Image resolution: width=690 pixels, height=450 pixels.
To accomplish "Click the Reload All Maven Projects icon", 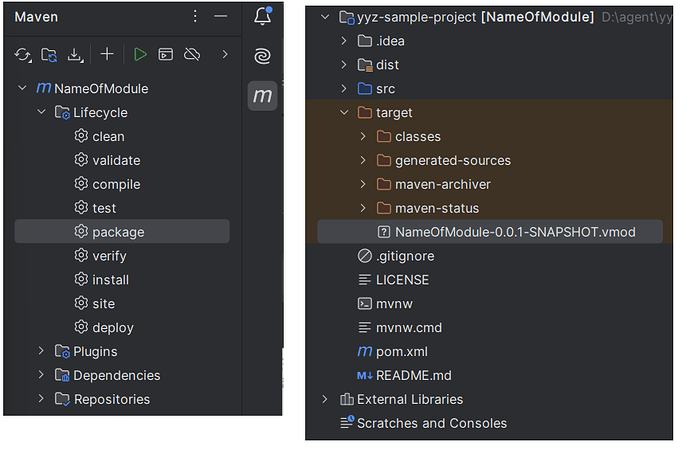I will tap(22, 55).
